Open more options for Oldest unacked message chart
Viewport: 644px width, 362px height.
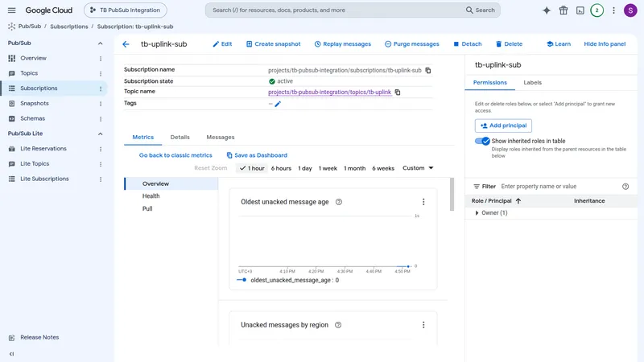(x=423, y=202)
